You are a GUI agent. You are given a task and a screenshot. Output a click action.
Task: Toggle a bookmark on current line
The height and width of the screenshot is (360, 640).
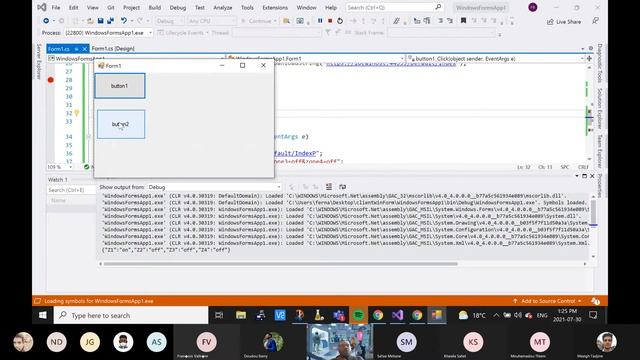click(x=463, y=21)
